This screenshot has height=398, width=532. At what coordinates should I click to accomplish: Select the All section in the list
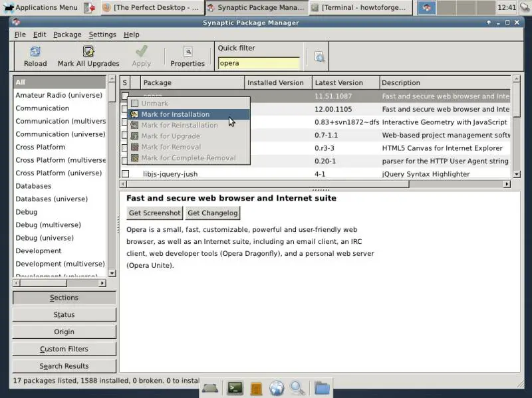coord(59,82)
